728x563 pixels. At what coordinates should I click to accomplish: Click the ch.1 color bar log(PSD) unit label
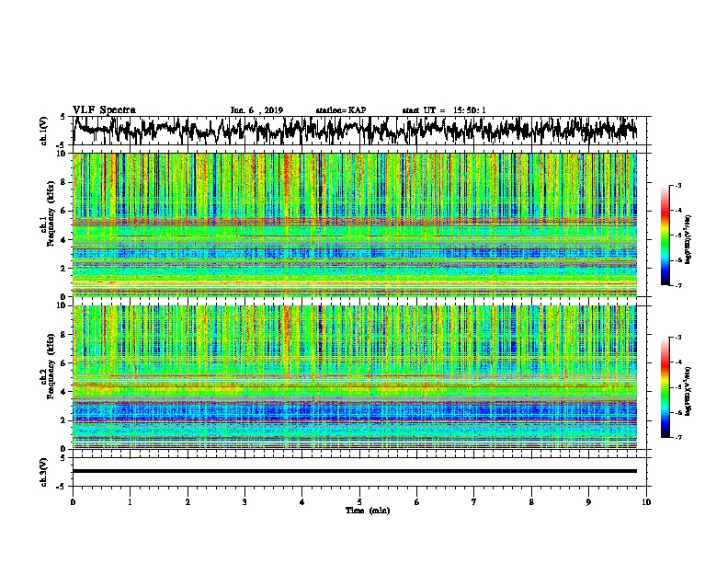pyautogui.click(x=688, y=239)
